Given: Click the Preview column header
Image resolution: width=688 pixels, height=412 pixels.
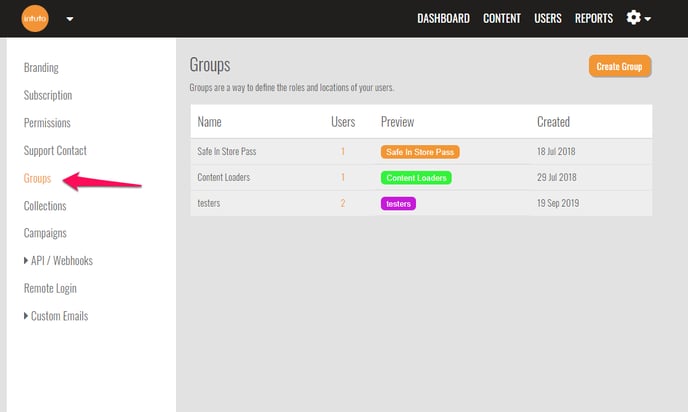Looking at the screenshot, I should 397,122.
